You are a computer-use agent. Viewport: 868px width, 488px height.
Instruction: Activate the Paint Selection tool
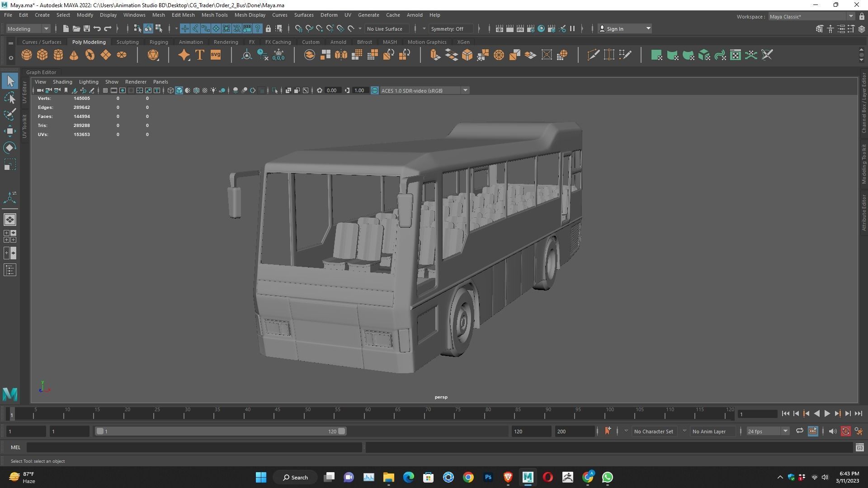tap(10, 114)
